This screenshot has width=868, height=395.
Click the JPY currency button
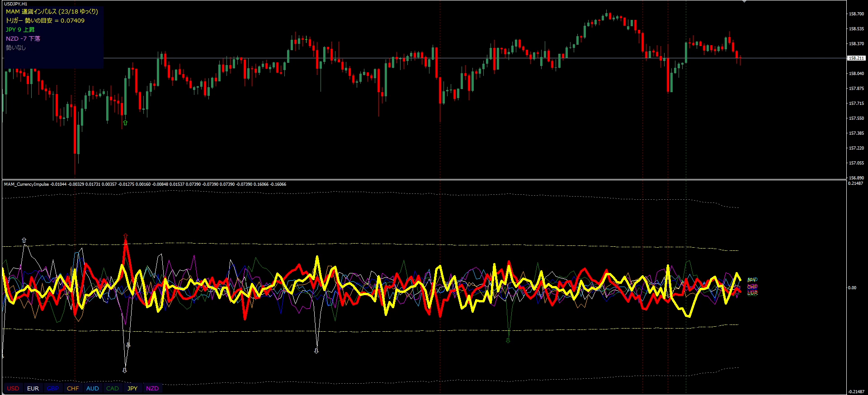[x=132, y=388]
